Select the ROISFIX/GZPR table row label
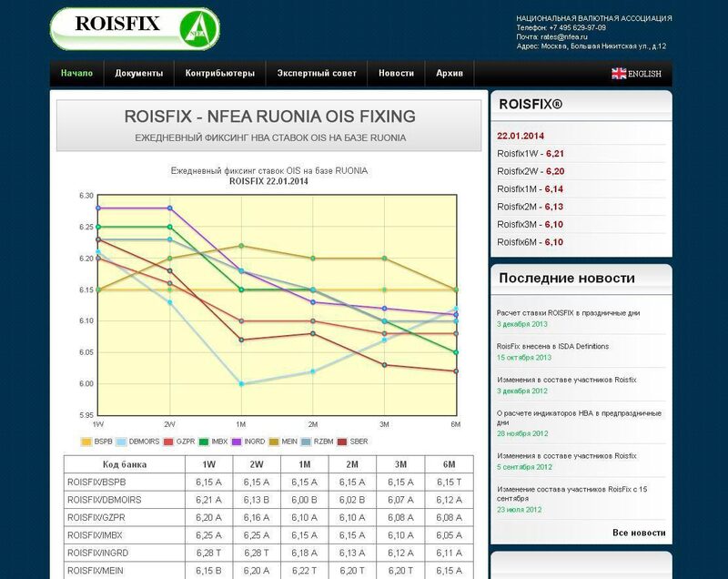This screenshot has height=579, width=728. (x=96, y=518)
